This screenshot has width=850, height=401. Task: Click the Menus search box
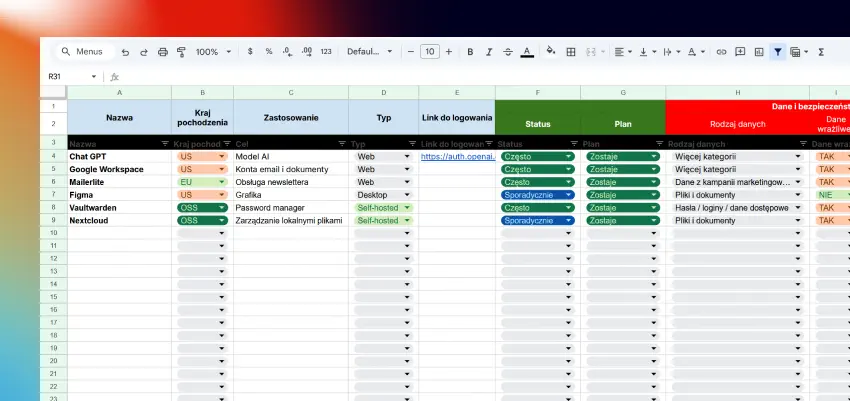85,52
